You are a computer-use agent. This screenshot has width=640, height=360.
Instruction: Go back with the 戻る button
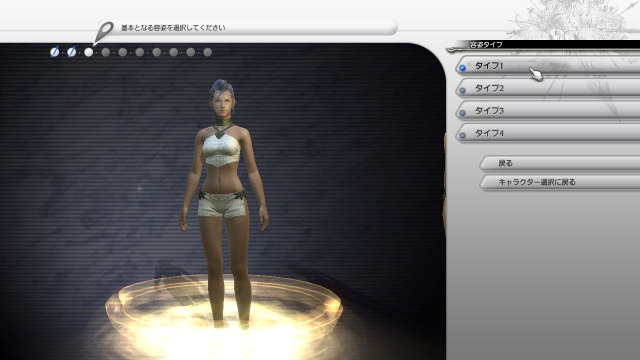[x=560, y=163]
